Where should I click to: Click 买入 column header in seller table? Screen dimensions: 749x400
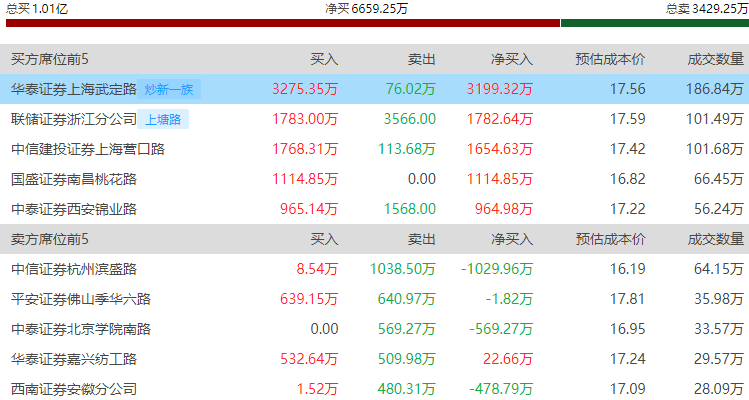click(324, 239)
